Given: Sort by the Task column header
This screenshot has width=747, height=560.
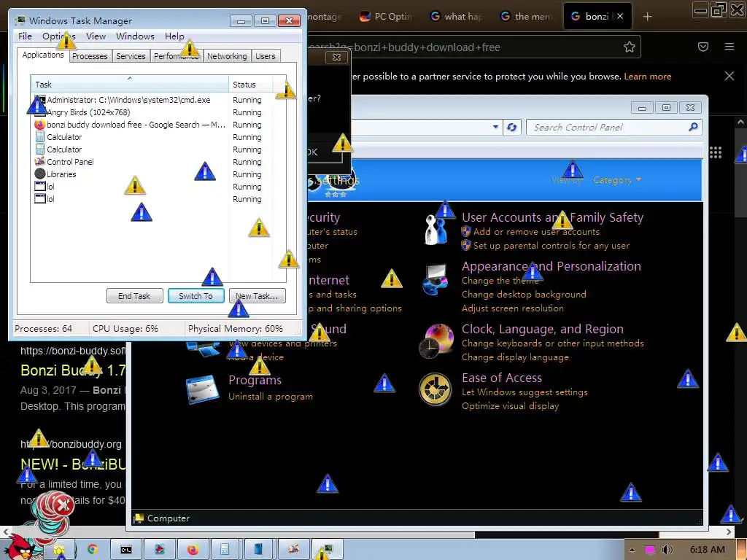Looking at the screenshot, I should click(x=130, y=85).
